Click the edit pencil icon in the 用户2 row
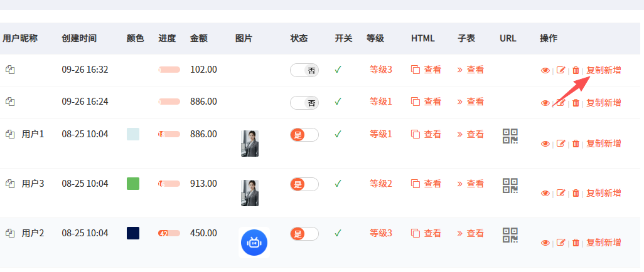 (561, 243)
